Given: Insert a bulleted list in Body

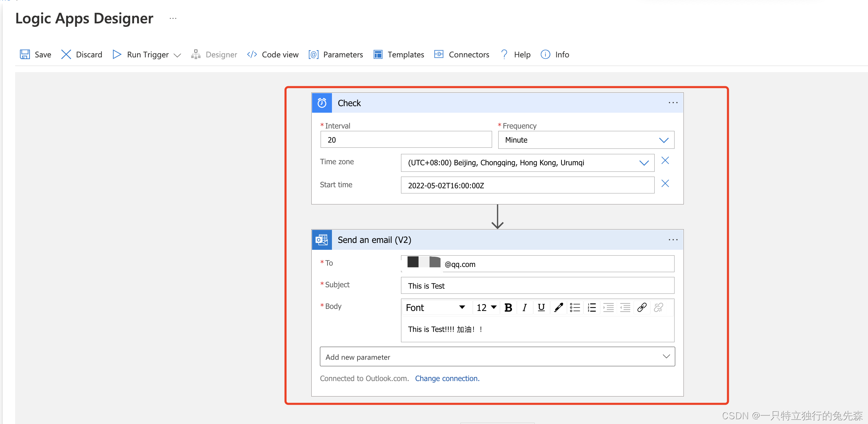Looking at the screenshot, I should coord(575,308).
